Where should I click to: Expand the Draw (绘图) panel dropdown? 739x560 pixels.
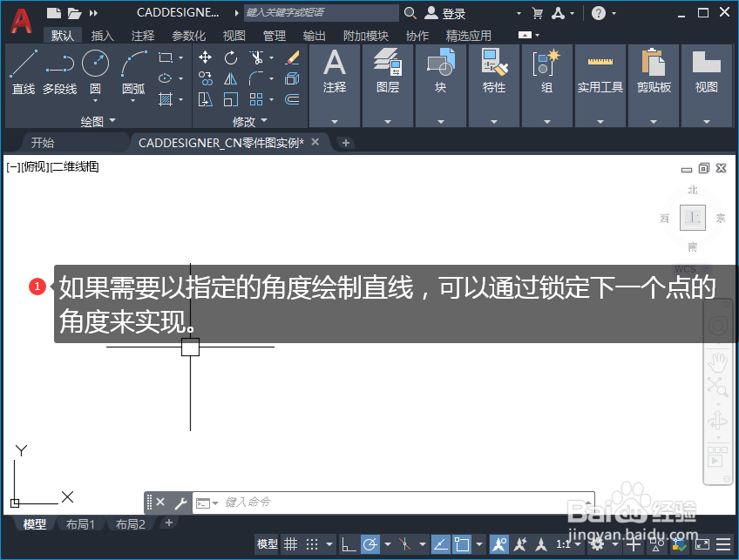point(98,121)
